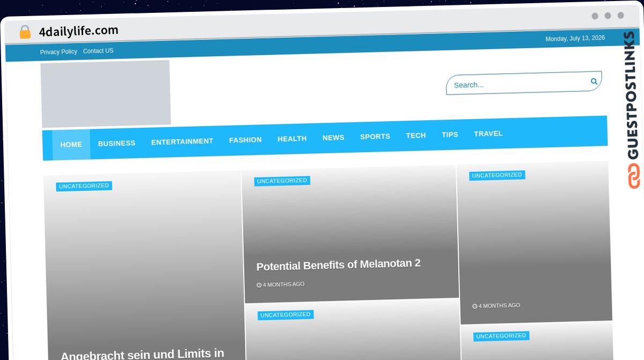This screenshot has height=360, width=644.
Task: Go to the Entertainment section
Action: pyautogui.click(x=182, y=141)
